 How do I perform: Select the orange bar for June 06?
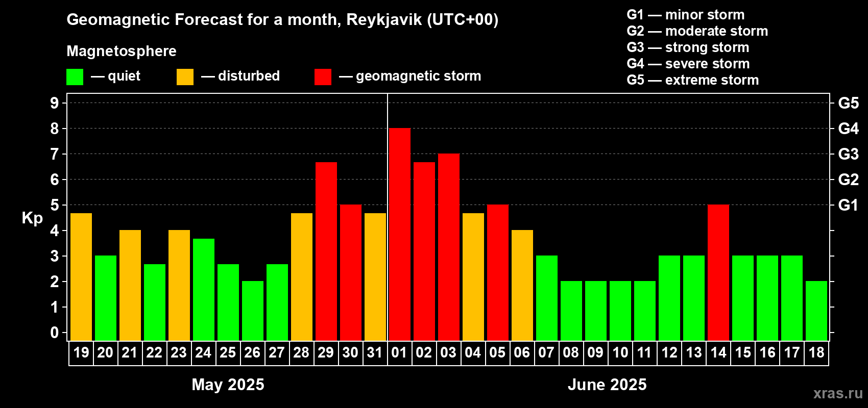pyautogui.click(x=522, y=286)
